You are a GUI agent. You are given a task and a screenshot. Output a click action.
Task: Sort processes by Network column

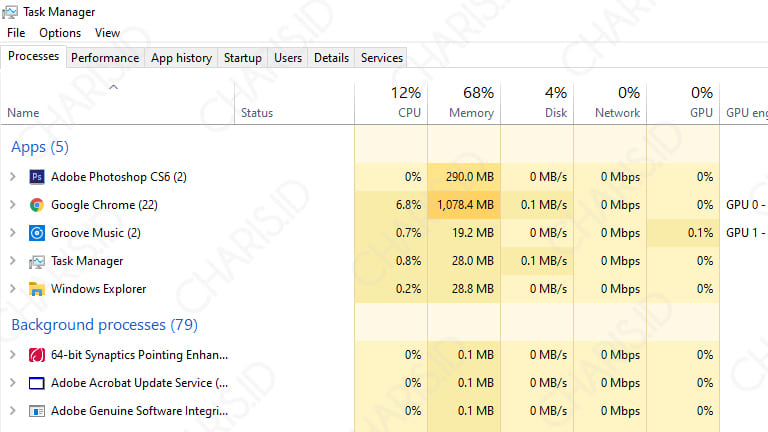(x=610, y=103)
